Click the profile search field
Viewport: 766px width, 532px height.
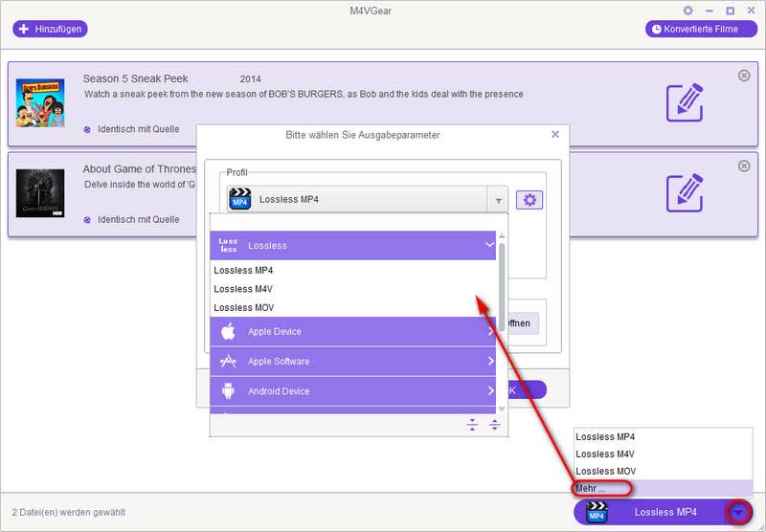[358, 222]
